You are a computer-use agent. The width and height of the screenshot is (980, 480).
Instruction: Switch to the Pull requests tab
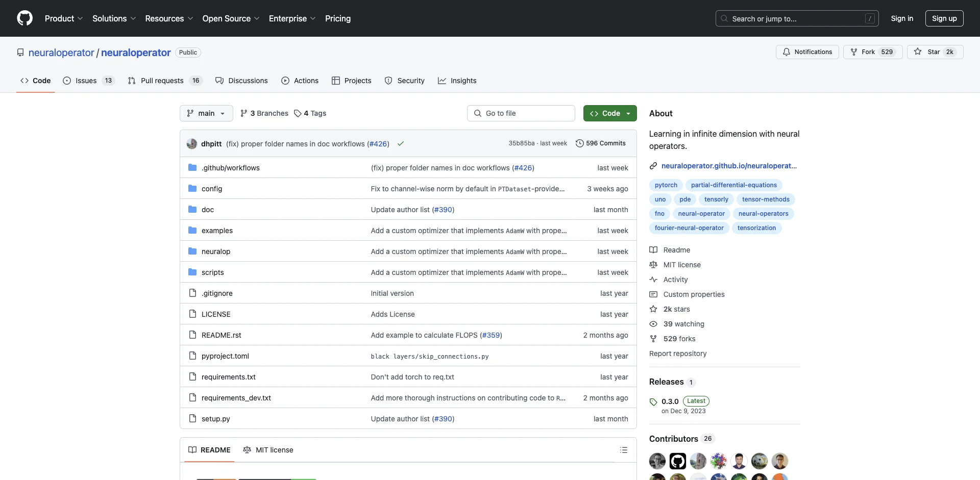tap(165, 81)
